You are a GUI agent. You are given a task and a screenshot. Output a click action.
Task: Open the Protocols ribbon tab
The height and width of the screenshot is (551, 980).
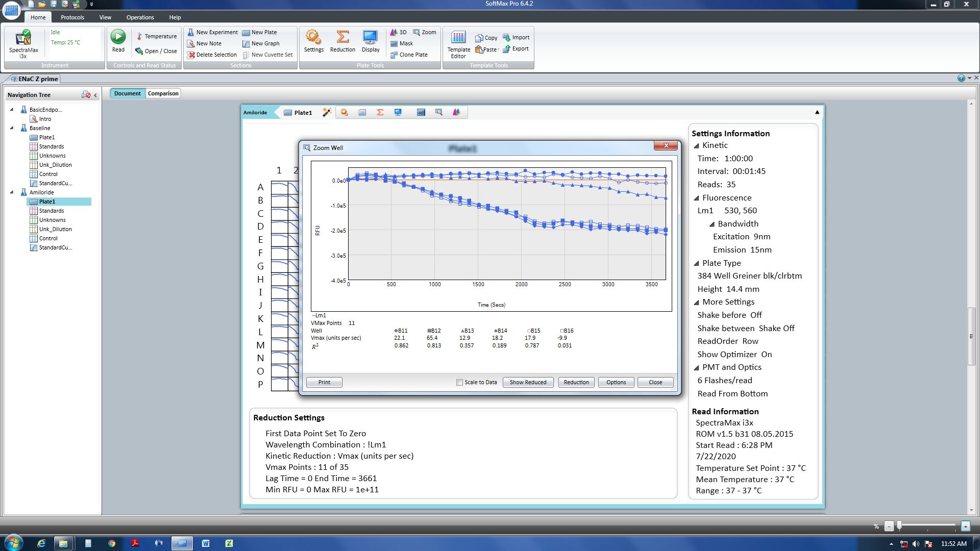coord(72,17)
